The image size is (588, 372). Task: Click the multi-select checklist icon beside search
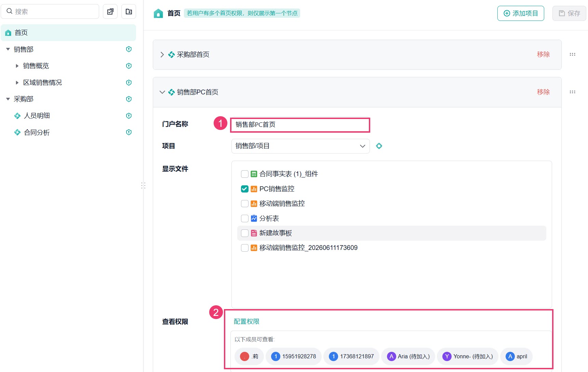point(110,12)
